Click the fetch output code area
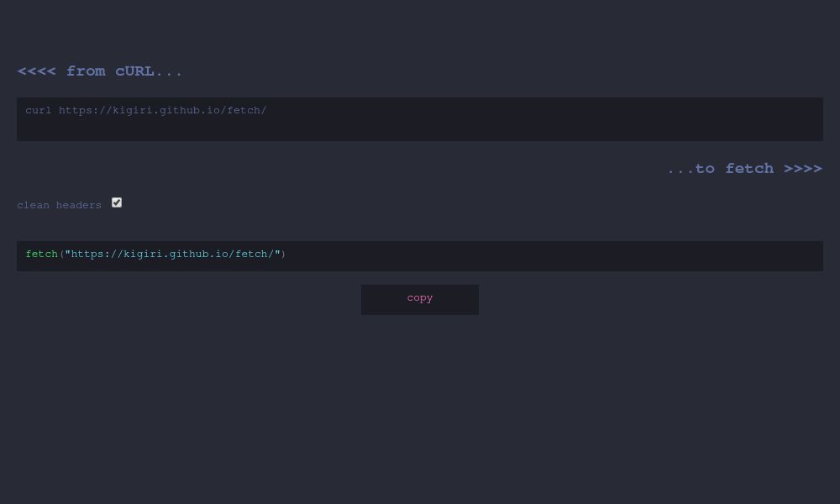The image size is (840, 504). tap(420, 255)
